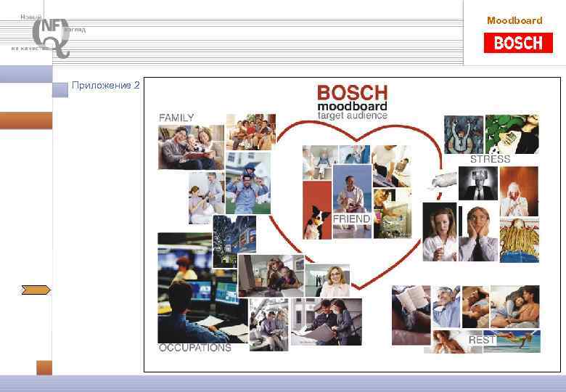Click the orange arrow marker in left sidebar
The height and width of the screenshot is (392, 566).
coord(36,290)
